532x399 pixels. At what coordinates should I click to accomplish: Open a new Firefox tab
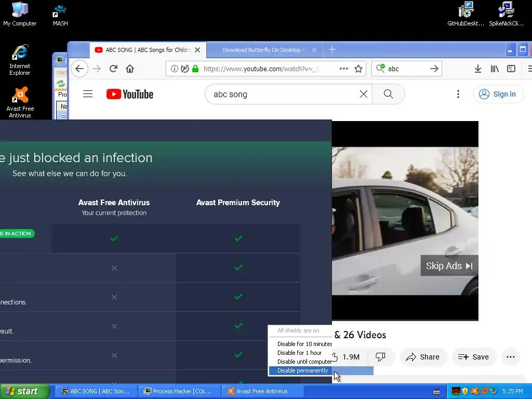click(332, 50)
